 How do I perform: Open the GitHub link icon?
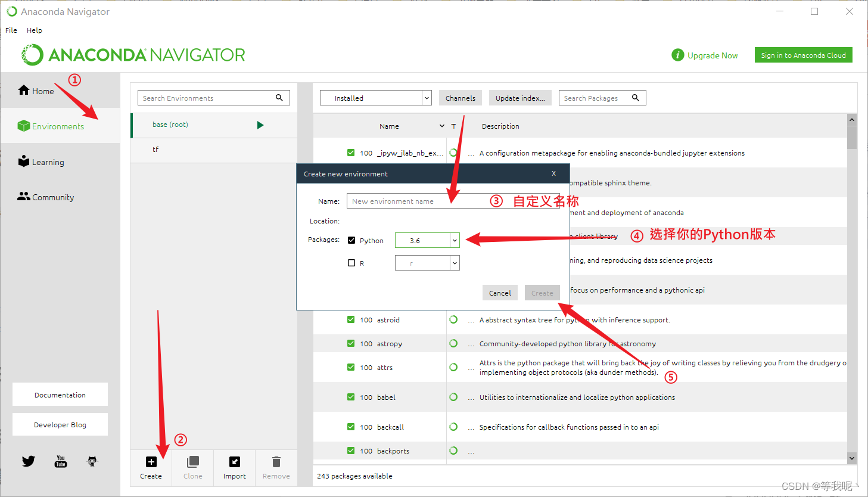point(92,461)
